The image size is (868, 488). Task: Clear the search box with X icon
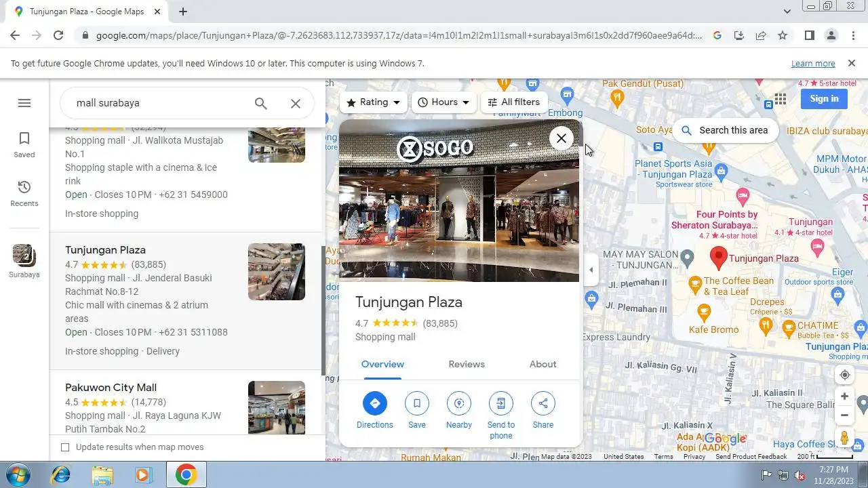[296, 103]
